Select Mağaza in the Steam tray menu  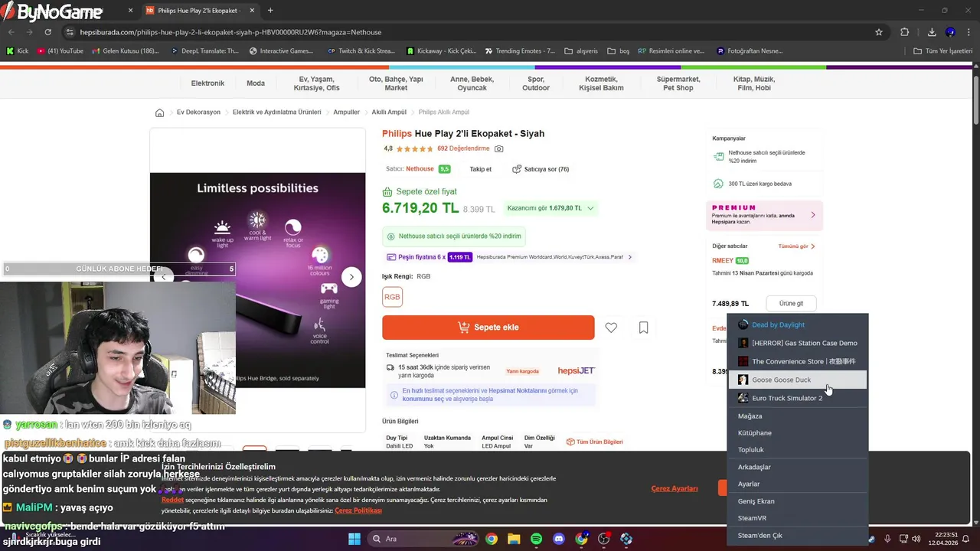point(798,416)
